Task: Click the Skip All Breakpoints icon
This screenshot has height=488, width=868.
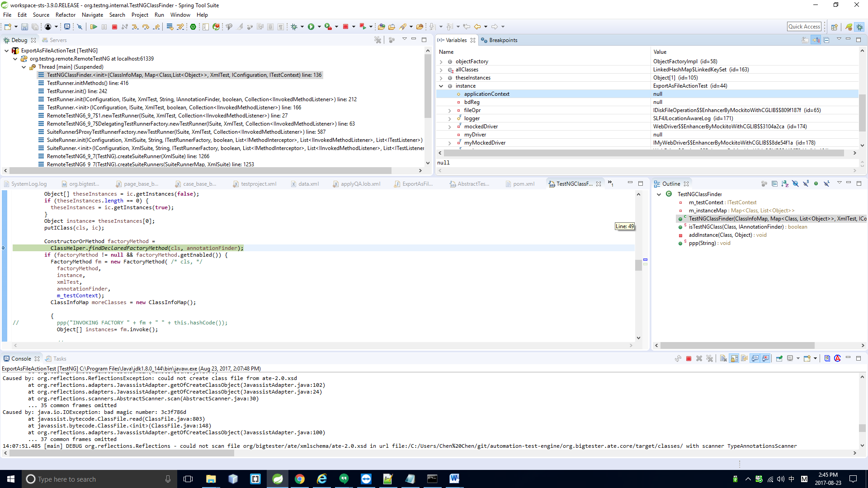Action: pyautogui.click(x=80, y=27)
